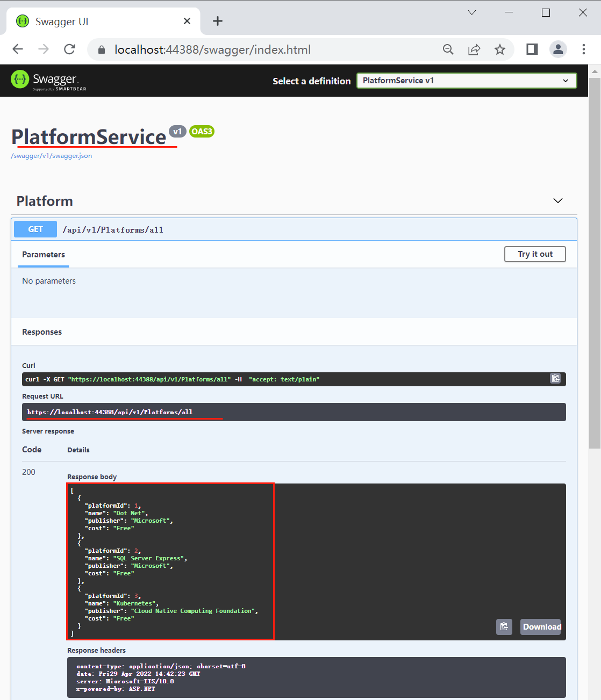Click the Response headers label
The width and height of the screenshot is (601, 700).
tap(96, 651)
